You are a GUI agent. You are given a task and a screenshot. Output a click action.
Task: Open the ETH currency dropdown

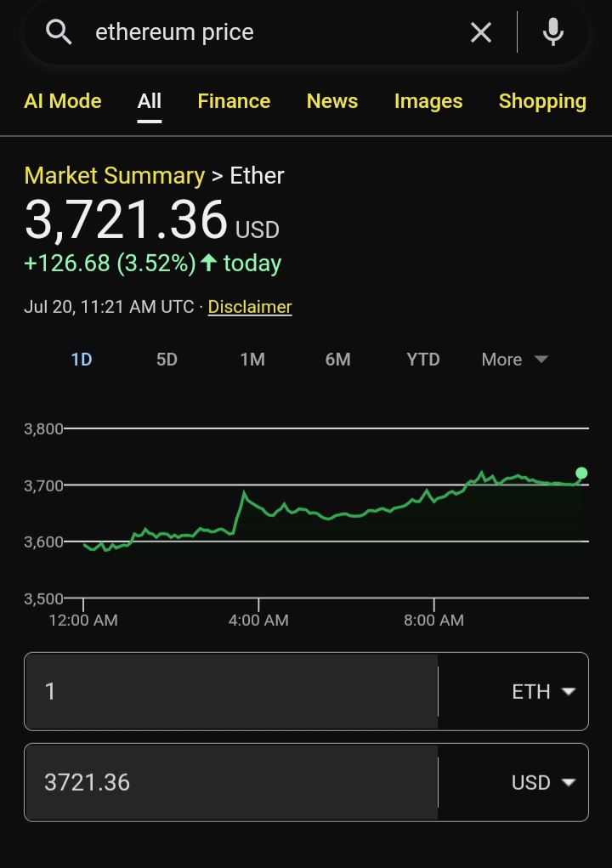click(543, 691)
